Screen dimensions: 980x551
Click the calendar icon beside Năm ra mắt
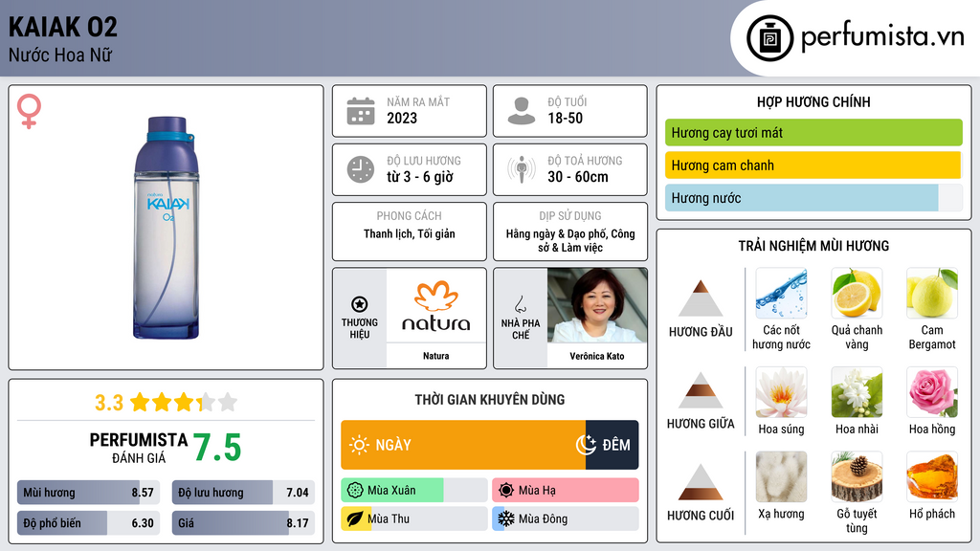[x=361, y=111]
